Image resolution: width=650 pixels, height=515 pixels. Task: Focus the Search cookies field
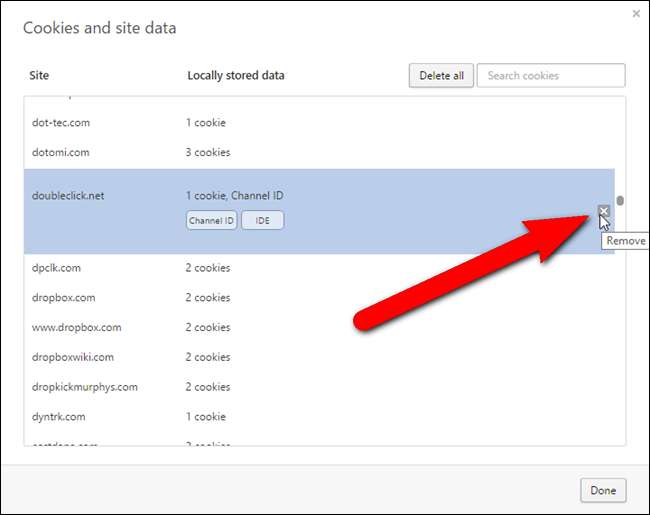pyautogui.click(x=551, y=76)
